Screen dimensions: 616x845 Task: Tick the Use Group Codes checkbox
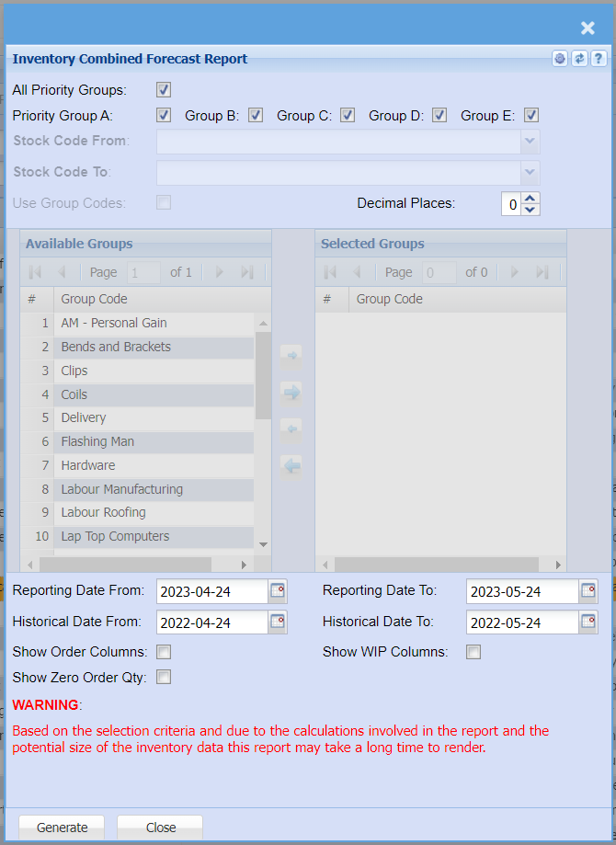[164, 202]
